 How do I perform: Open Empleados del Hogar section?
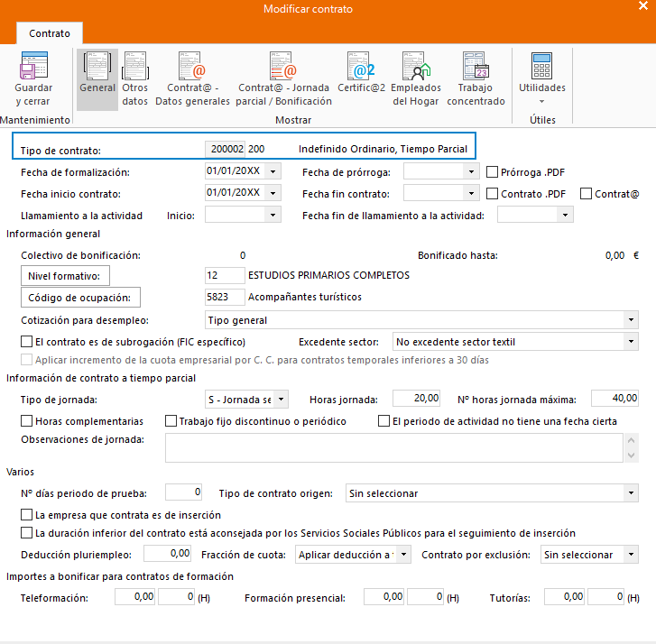pos(416,79)
